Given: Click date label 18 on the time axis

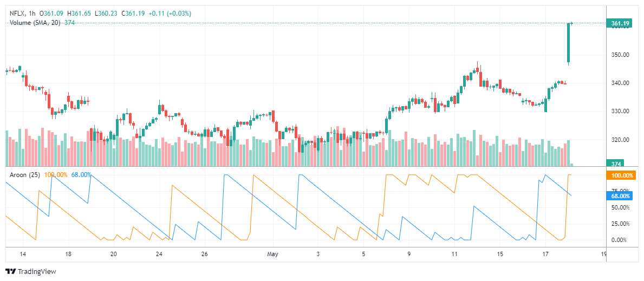Looking at the screenshot, I should coord(69,254).
